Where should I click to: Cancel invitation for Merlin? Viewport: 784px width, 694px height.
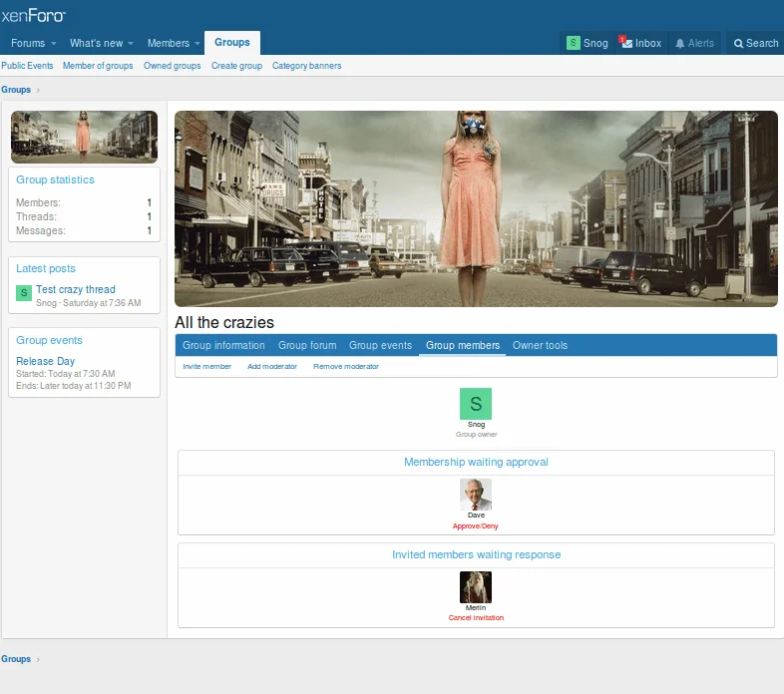[x=476, y=618]
